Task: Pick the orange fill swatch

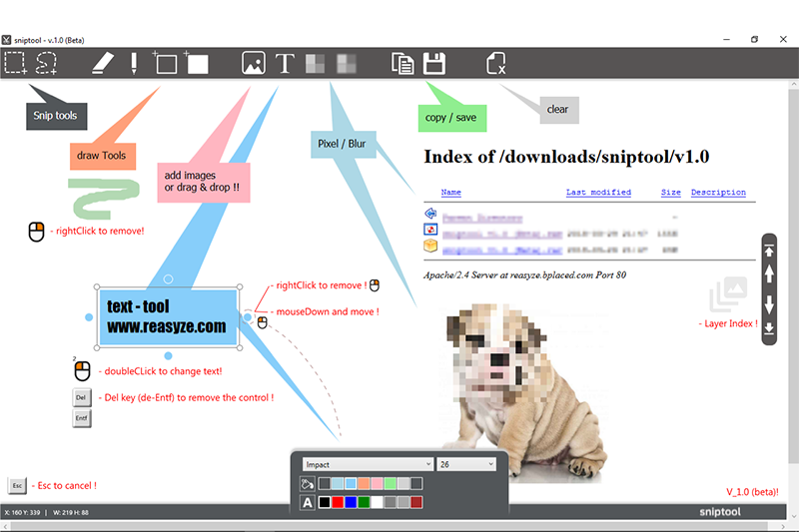Action: 364,483
